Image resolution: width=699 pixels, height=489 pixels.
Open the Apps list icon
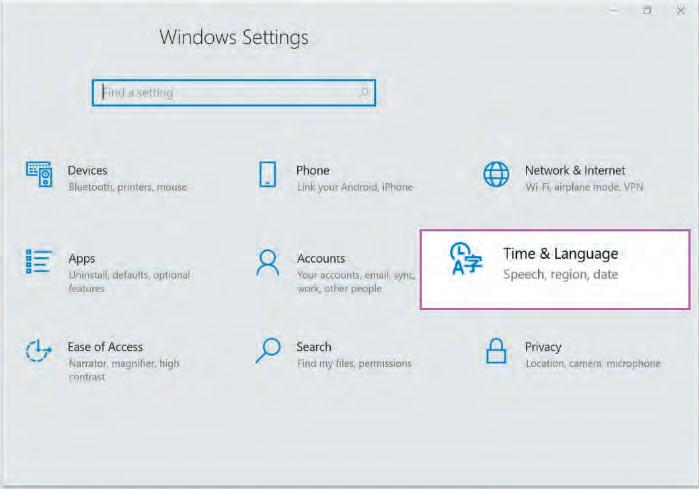coord(39,261)
